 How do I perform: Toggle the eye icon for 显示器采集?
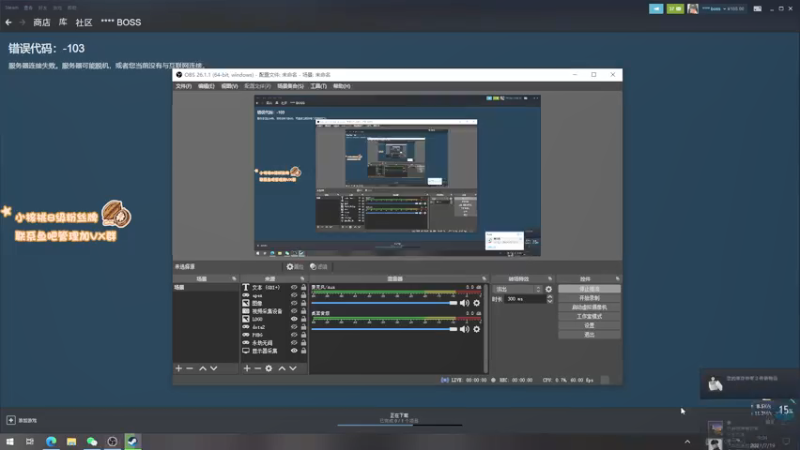click(294, 351)
